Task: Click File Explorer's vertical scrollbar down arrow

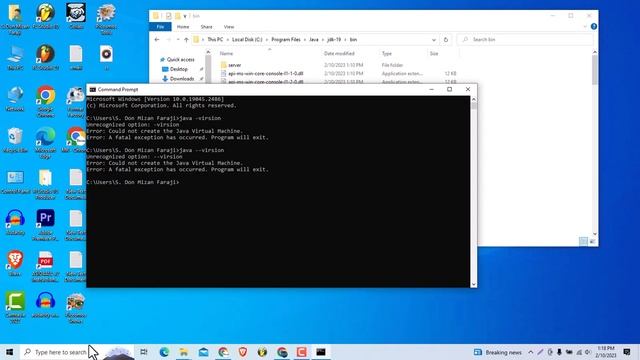Action: [595, 233]
